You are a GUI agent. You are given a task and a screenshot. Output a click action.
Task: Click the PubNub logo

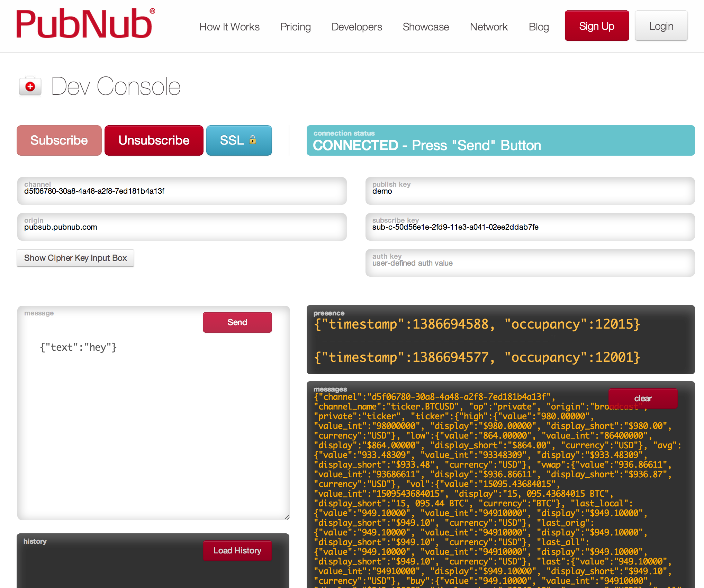click(85, 24)
